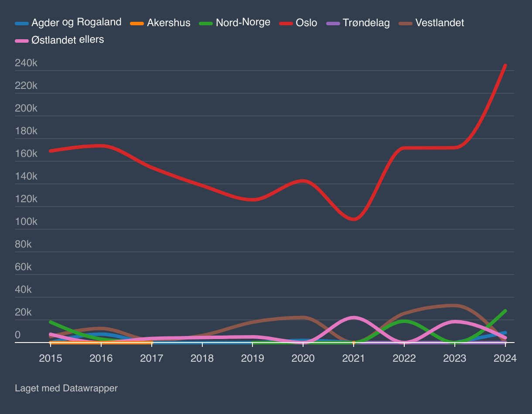The width and height of the screenshot is (532, 414).
Task: Click the purple Trøndelag legend swatch
Action: tap(333, 23)
